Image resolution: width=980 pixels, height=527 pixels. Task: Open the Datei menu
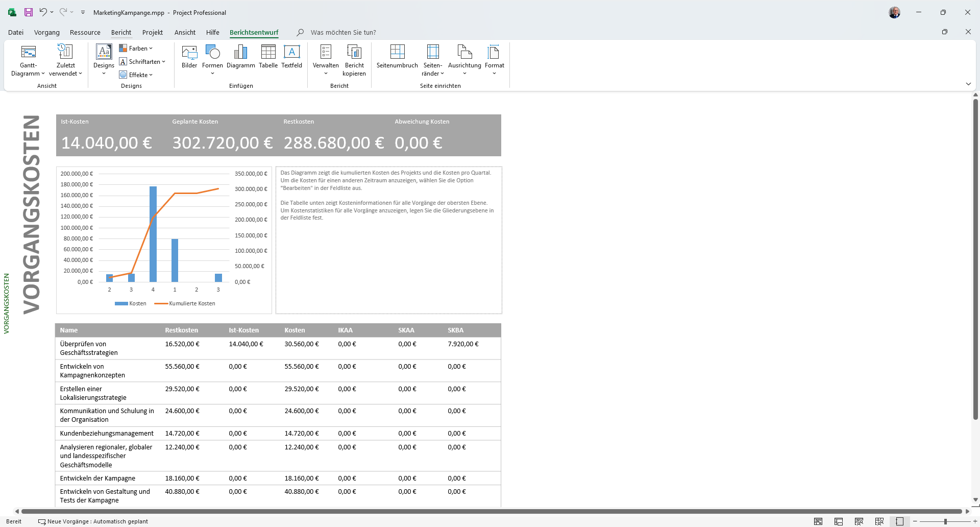pyautogui.click(x=16, y=32)
